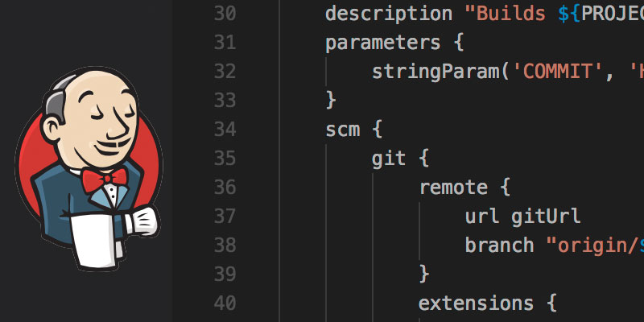The width and height of the screenshot is (644, 322).
Task: Click line number 38 in gutter
Action: 225,246
